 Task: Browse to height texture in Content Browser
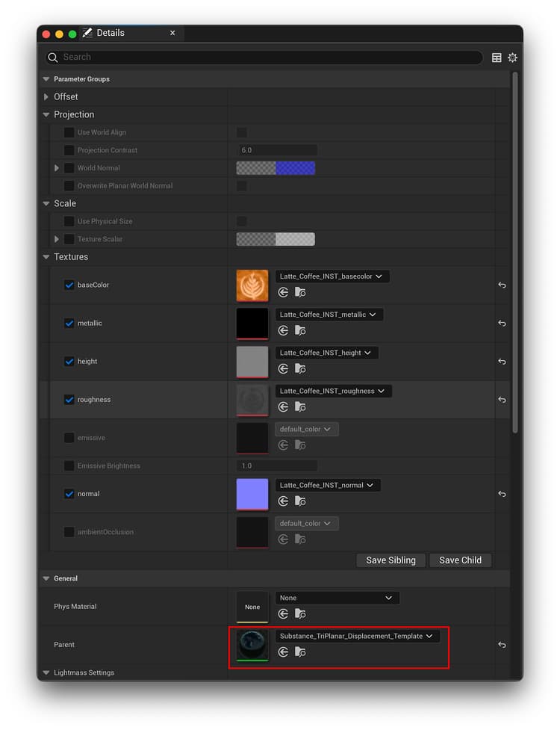pyautogui.click(x=300, y=368)
